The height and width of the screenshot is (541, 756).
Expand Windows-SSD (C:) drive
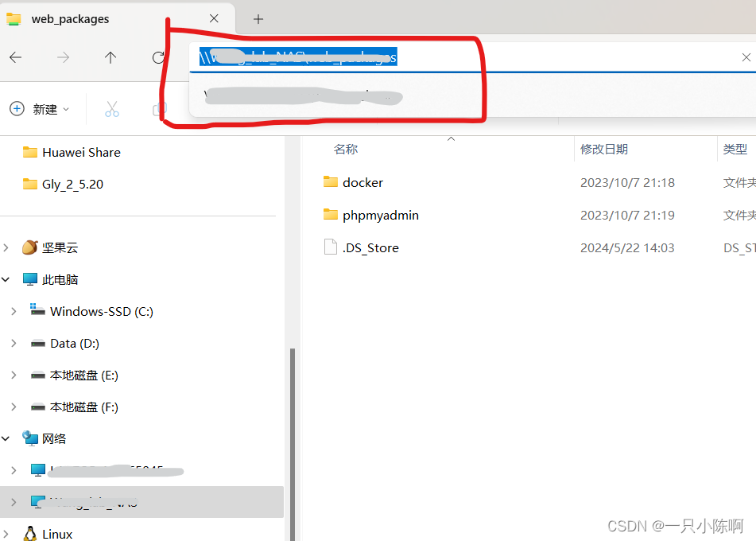point(14,311)
